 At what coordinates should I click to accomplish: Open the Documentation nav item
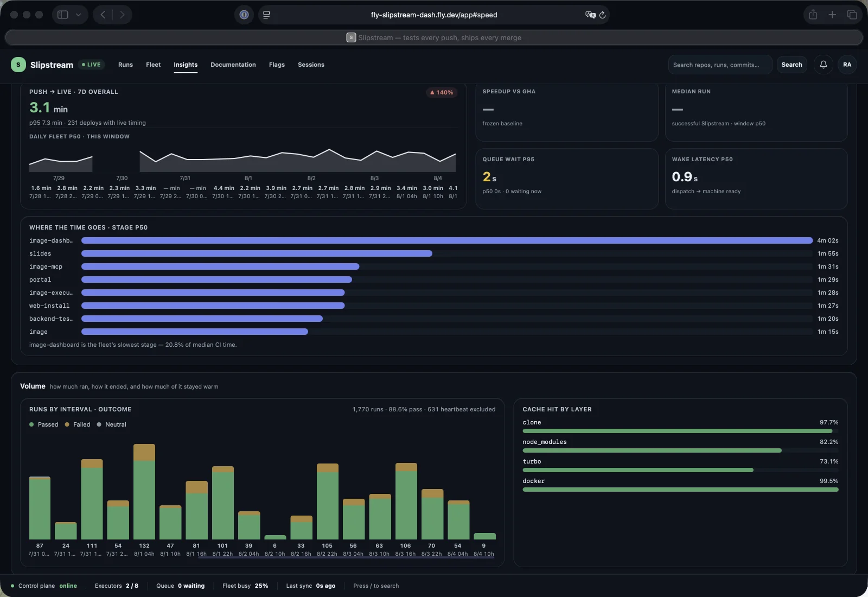coord(233,65)
